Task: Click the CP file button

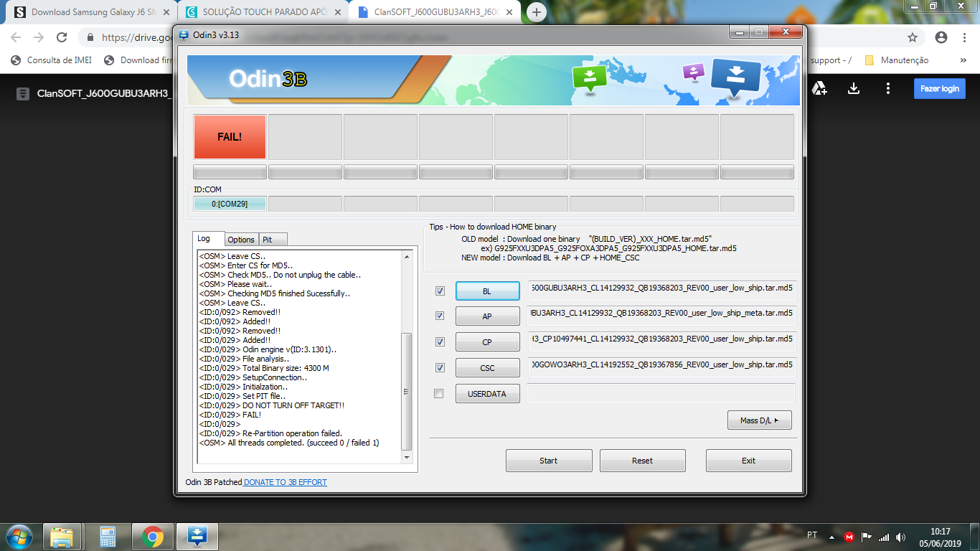Action: pos(487,342)
